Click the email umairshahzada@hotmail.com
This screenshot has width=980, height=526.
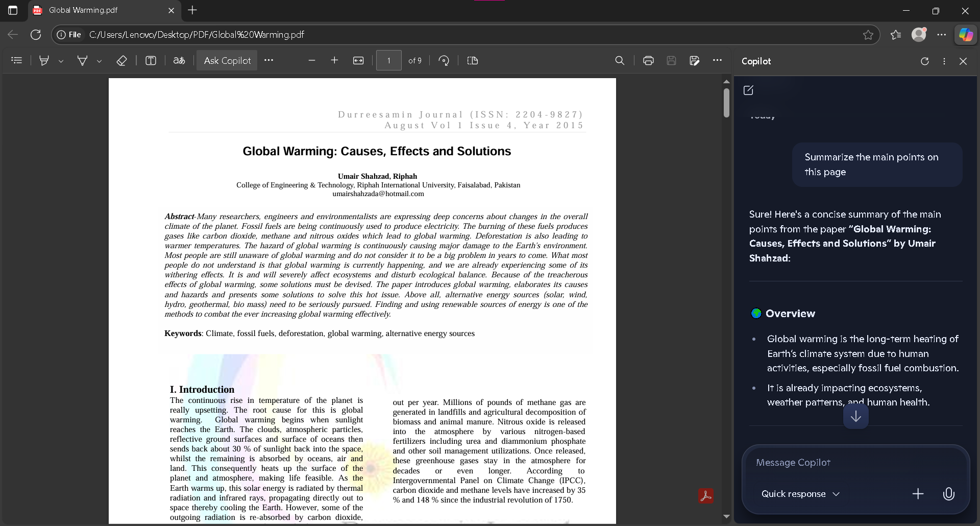click(x=378, y=194)
